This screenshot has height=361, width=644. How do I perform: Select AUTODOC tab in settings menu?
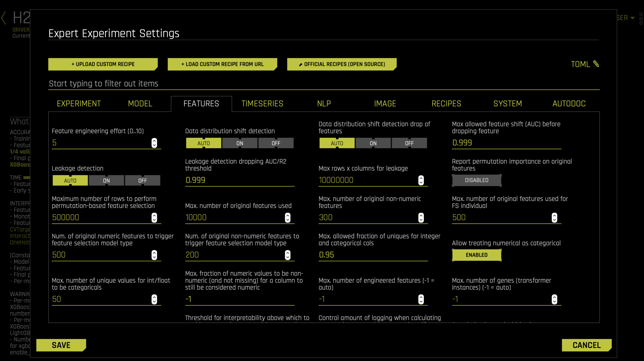tap(568, 103)
